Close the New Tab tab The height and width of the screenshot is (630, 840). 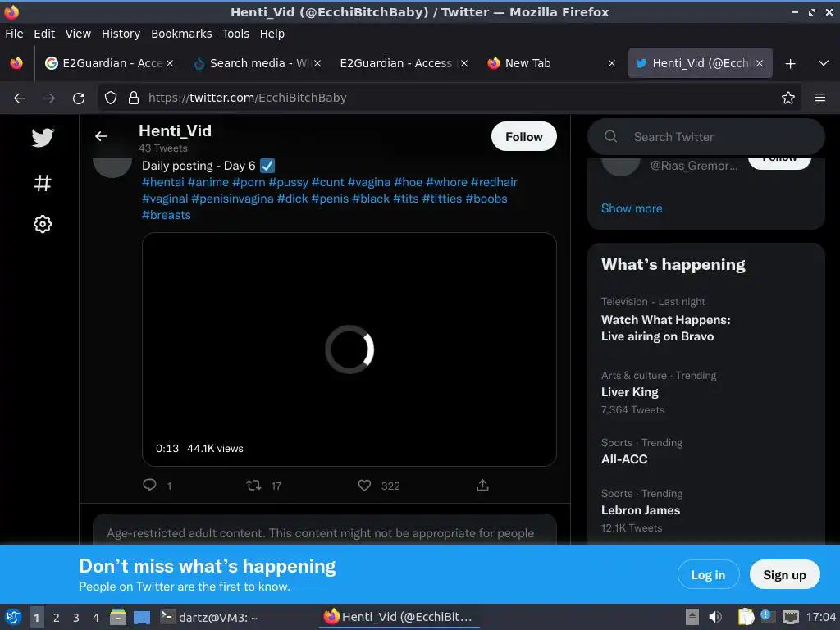click(x=612, y=63)
